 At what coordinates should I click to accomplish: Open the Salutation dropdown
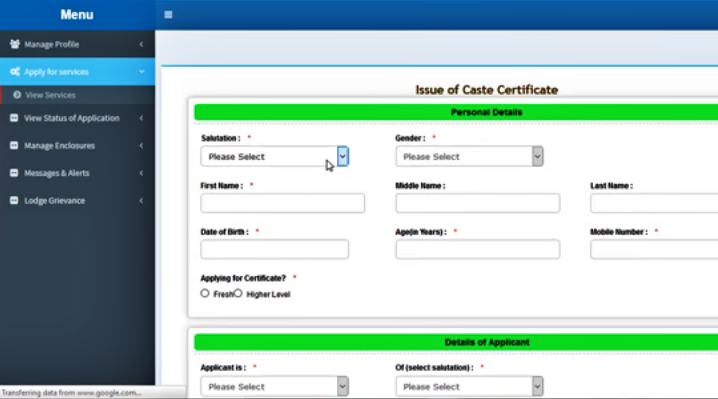click(274, 157)
